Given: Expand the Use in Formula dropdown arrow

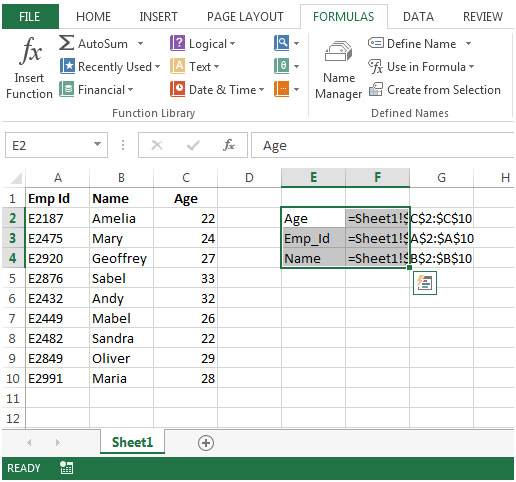Looking at the screenshot, I should click(x=471, y=67).
